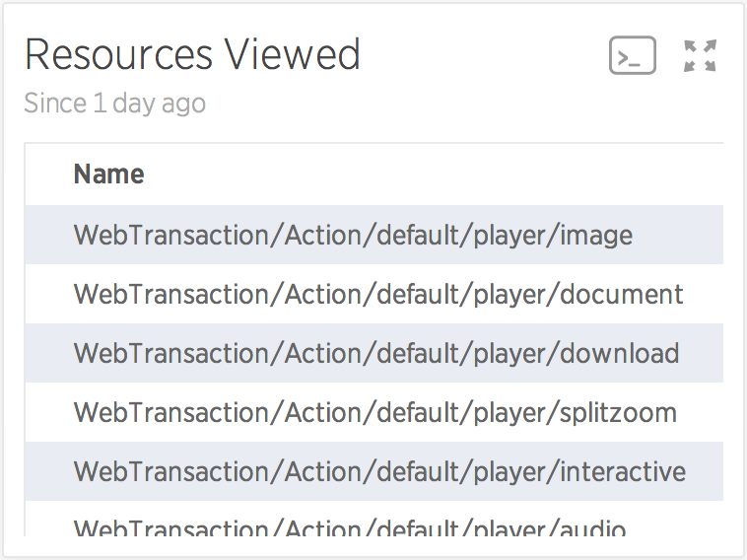Open WebTransaction/Action/default/player/splitzoom entry

(375, 413)
